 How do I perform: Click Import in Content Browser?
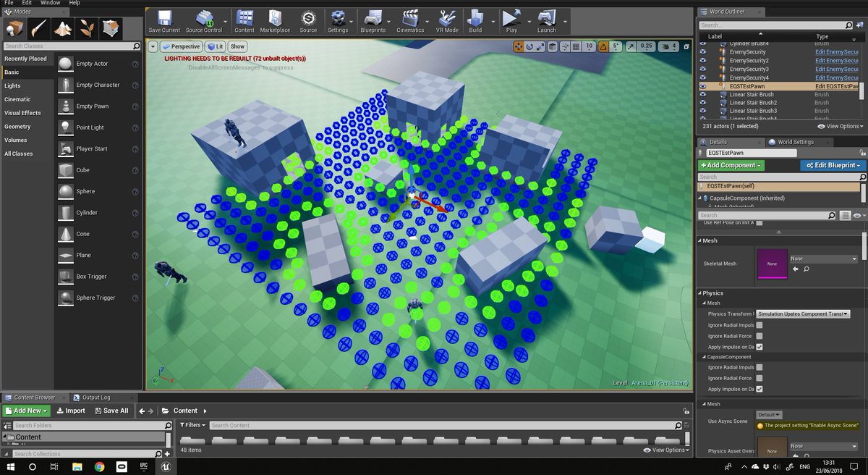click(71, 411)
